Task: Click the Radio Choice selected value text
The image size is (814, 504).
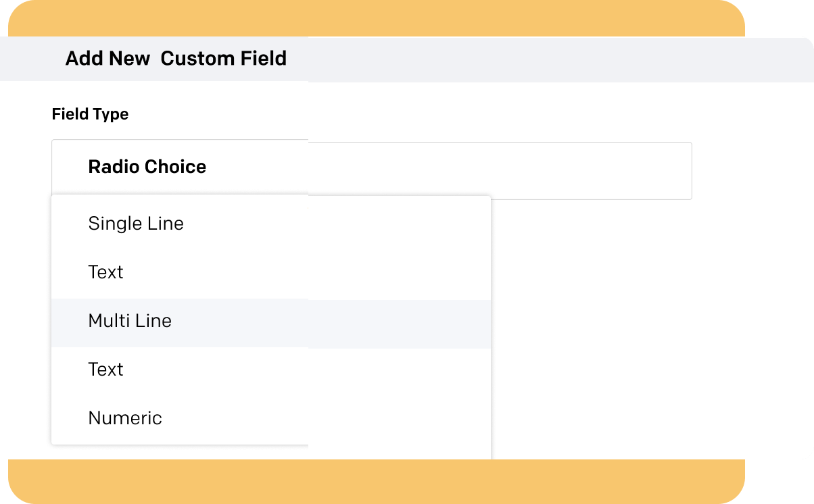Action: pyautogui.click(x=147, y=167)
